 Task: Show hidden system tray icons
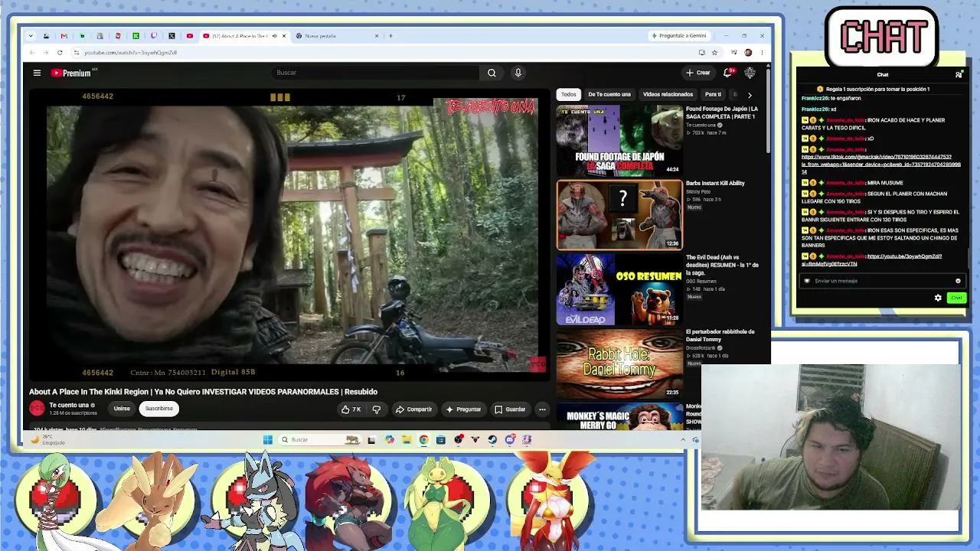683,439
